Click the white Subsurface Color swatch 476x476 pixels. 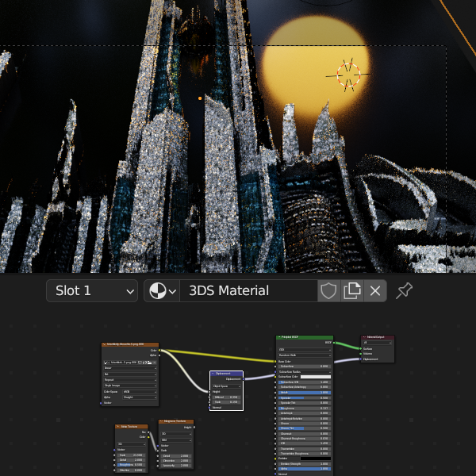(x=316, y=377)
